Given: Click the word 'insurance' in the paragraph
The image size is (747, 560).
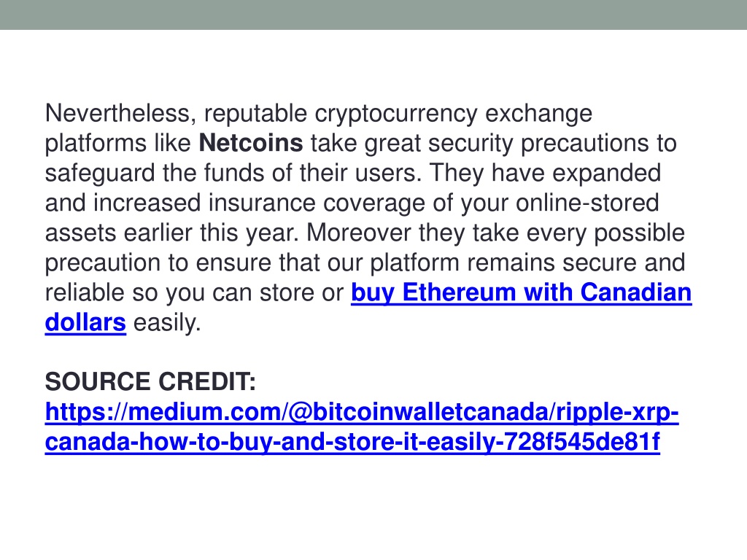Looking at the screenshot, I should click(262, 203).
